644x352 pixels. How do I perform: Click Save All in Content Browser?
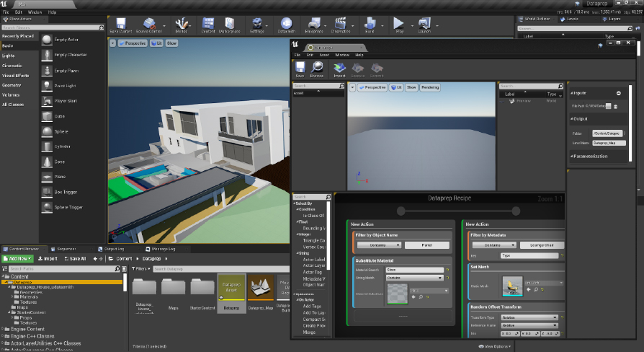pos(75,258)
